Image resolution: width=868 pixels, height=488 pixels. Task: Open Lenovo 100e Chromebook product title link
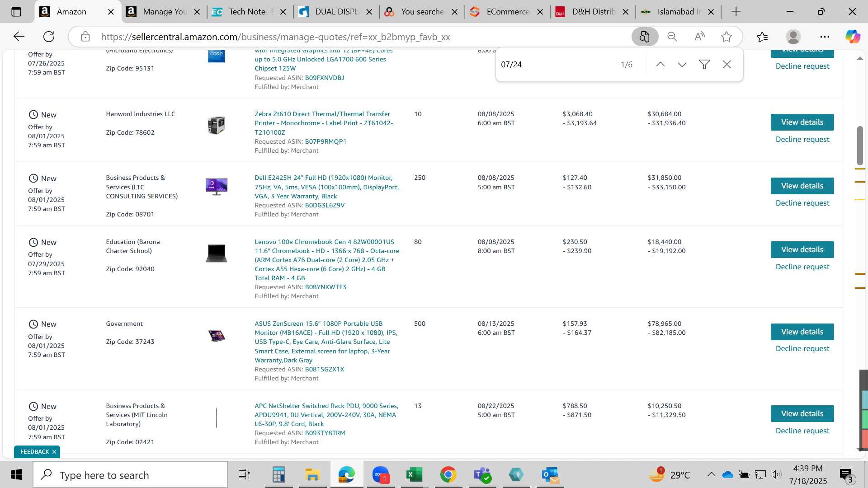tap(327, 260)
